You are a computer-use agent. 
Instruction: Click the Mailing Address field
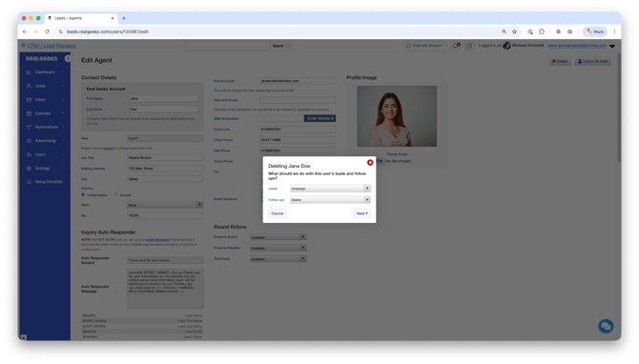click(x=165, y=168)
